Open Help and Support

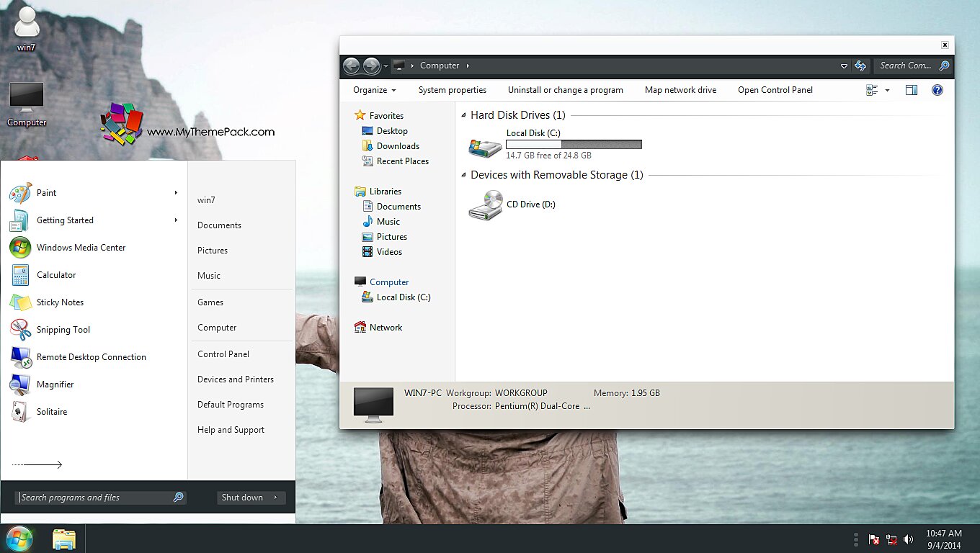(x=231, y=430)
